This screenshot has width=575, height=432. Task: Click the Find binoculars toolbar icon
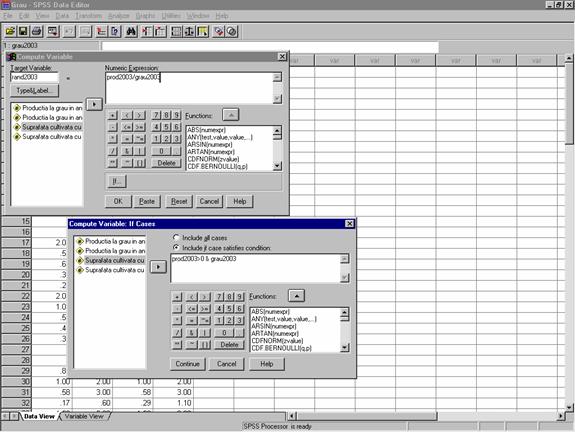131,32
